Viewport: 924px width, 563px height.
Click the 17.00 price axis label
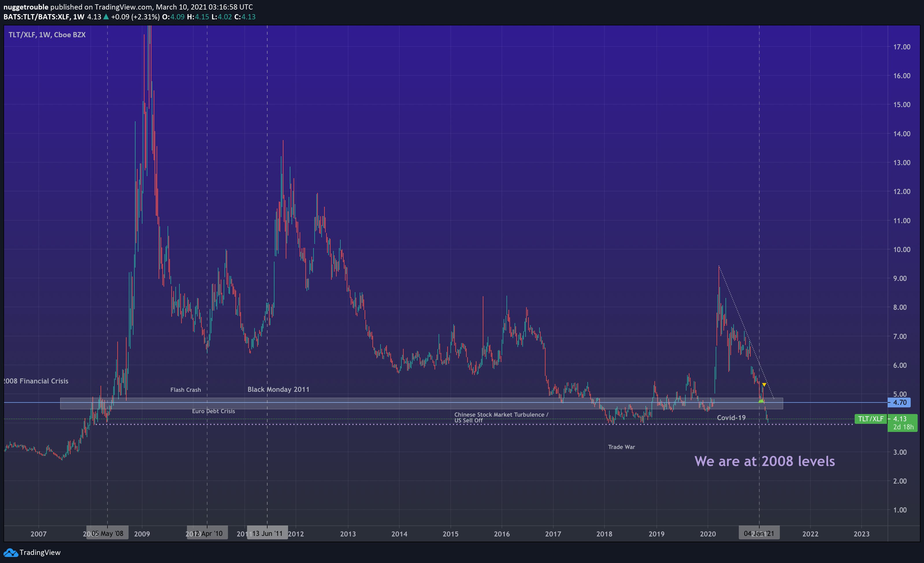pos(901,47)
